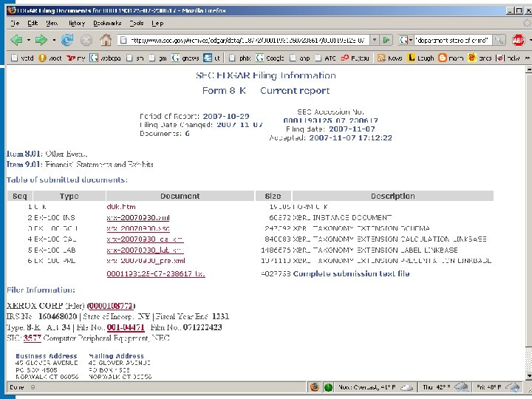The image size is (532, 399).
Task: Go back using the green Back arrow
Action: coord(16,40)
